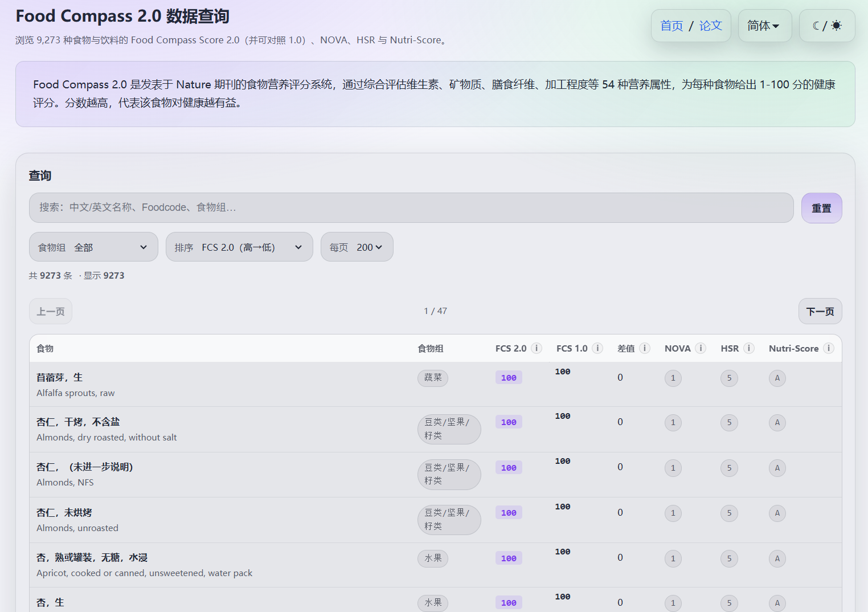This screenshot has width=868, height=612.
Task: Open the 食物组 filter dropdown
Action: pos(93,247)
